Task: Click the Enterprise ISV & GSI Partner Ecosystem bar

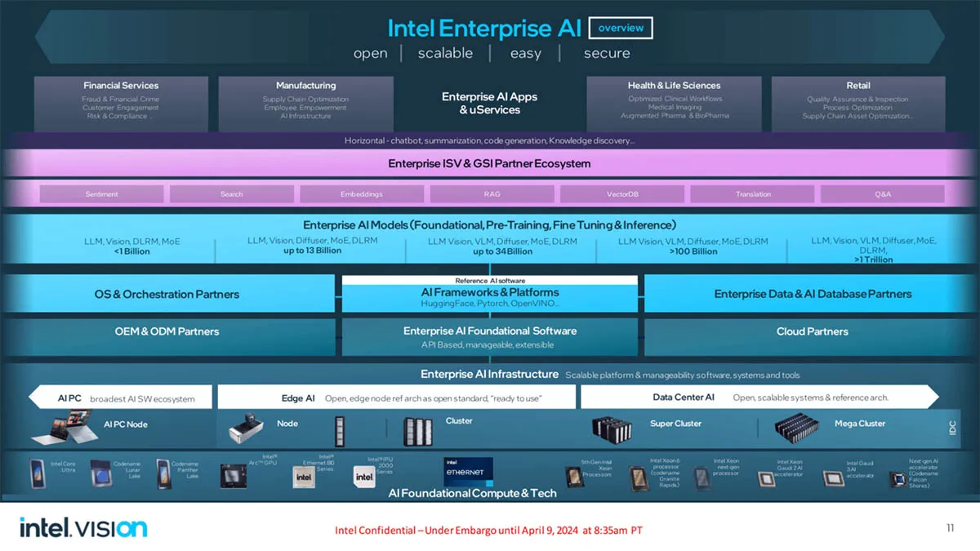Action: (490, 163)
